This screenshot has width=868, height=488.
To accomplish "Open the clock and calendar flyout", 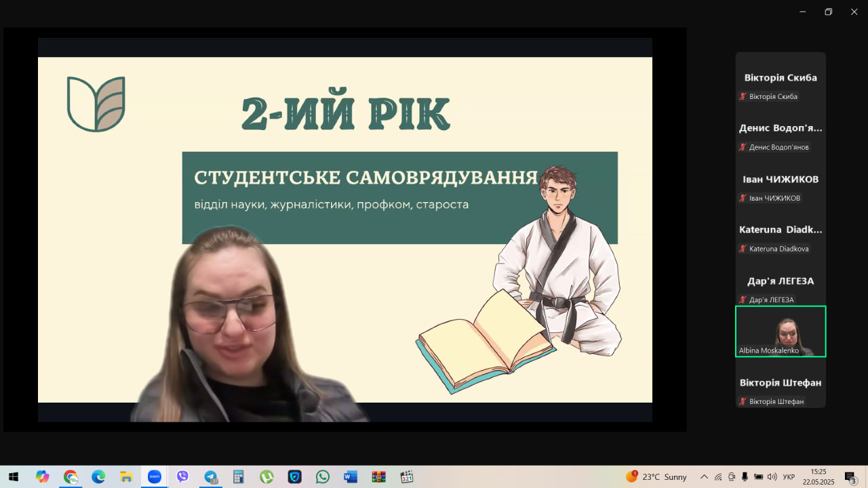I will [818, 476].
